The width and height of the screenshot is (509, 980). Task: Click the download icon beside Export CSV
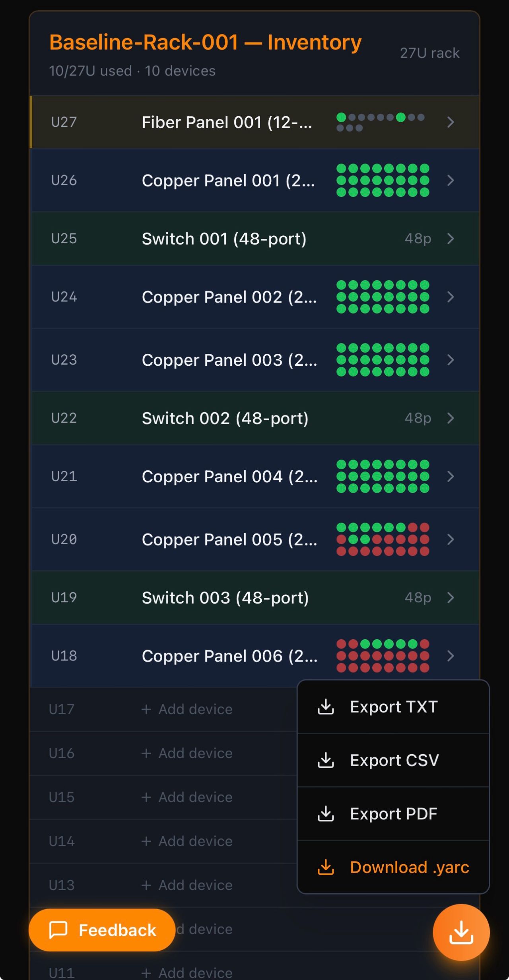click(326, 760)
